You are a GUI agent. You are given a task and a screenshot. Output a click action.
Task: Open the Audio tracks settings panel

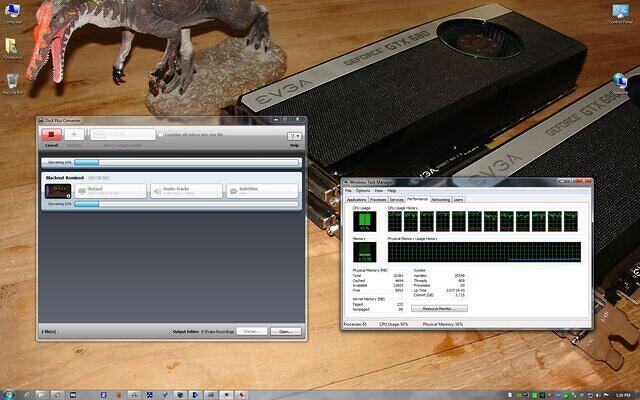(x=184, y=190)
